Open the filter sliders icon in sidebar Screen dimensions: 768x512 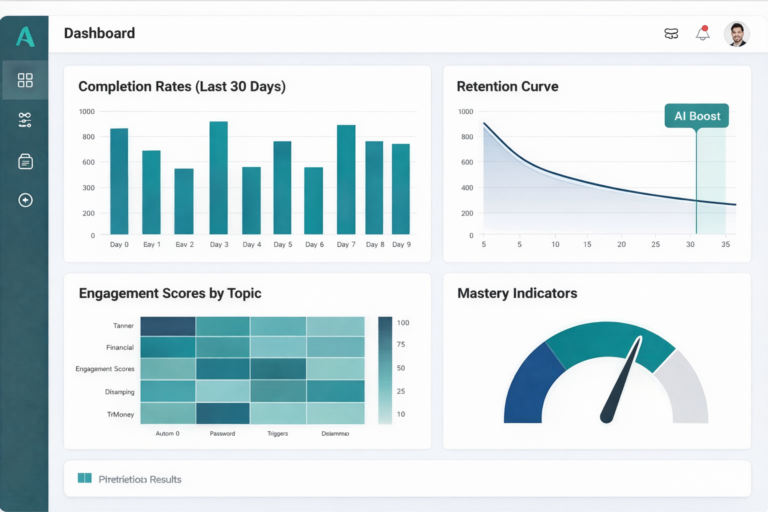point(25,120)
